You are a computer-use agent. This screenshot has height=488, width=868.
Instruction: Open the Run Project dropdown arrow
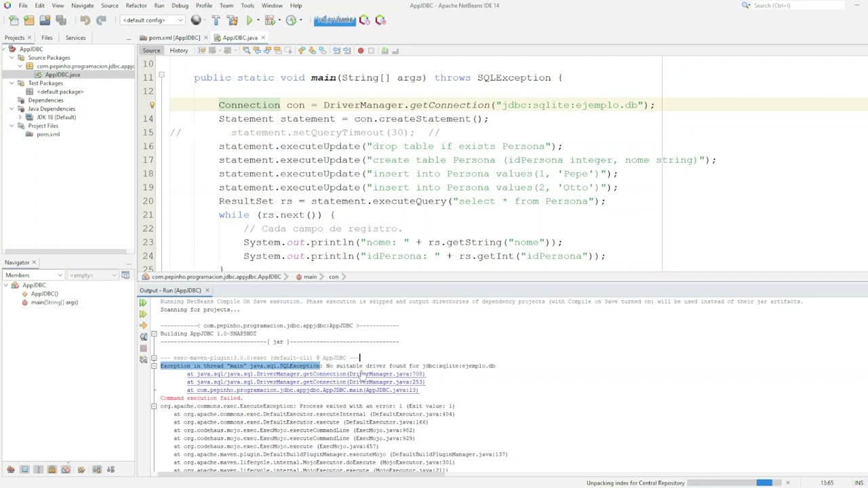point(258,20)
